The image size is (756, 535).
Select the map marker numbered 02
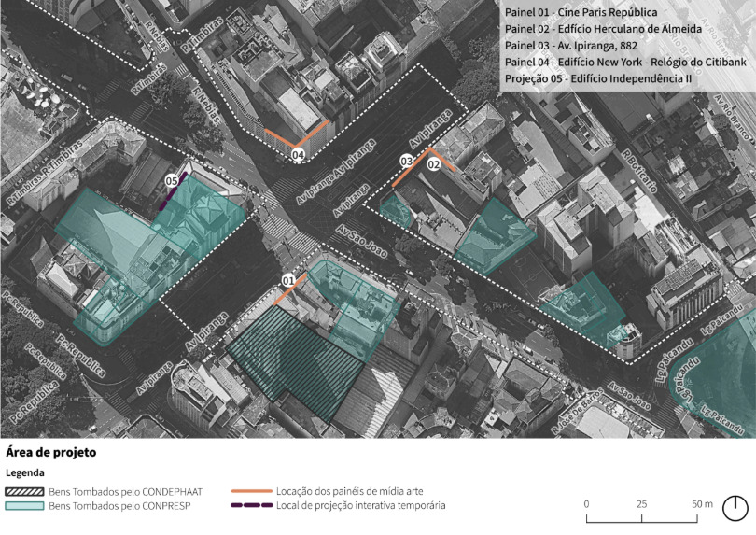click(x=433, y=164)
